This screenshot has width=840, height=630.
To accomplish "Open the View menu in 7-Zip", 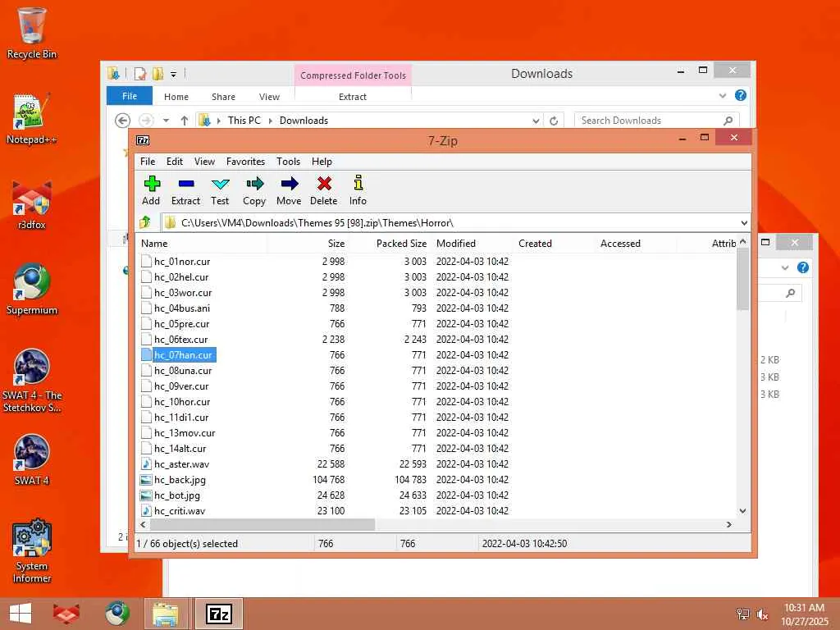I will point(204,162).
